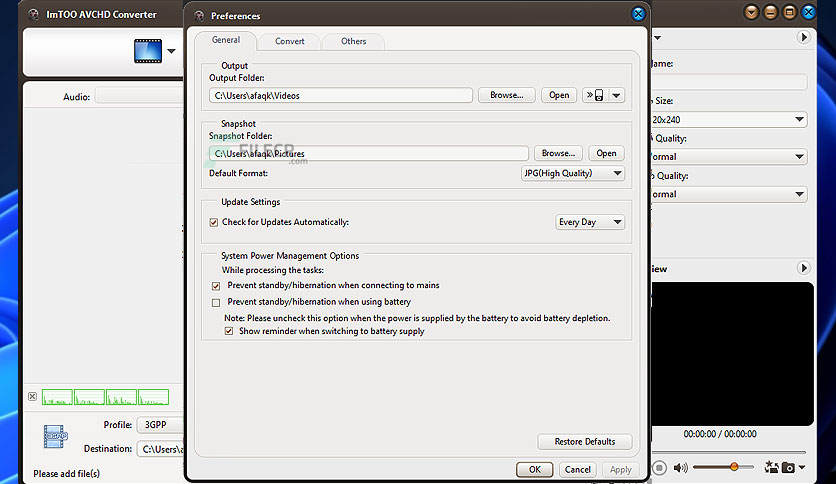This screenshot has width=836, height=484.
Task: Close the Preferences dialog with blue X
Action: coord(638,14)
